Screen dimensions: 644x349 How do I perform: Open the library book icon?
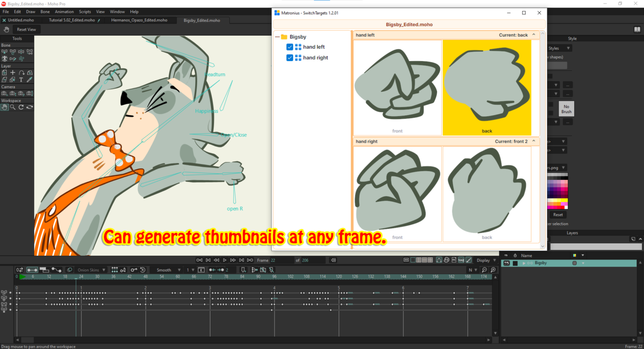[x=637, y=29]
